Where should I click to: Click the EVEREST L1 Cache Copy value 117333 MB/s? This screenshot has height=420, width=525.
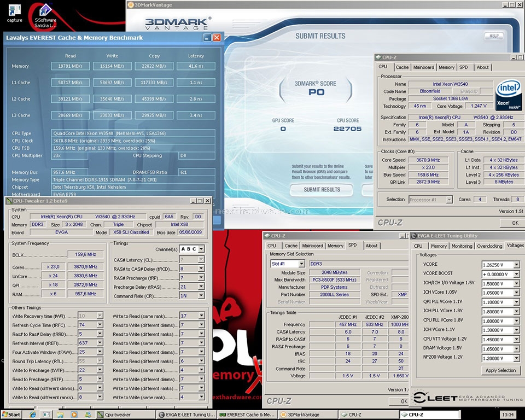click(x=154, y=83)
